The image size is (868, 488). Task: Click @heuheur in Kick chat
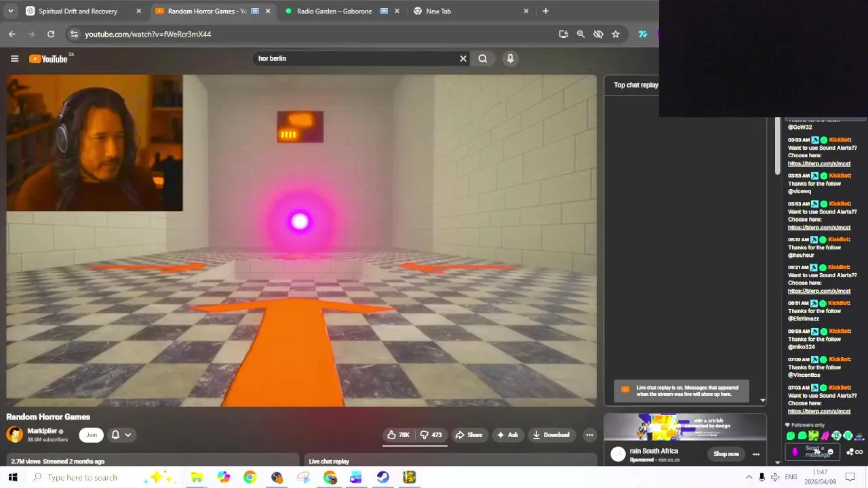[x=800, y=256]
